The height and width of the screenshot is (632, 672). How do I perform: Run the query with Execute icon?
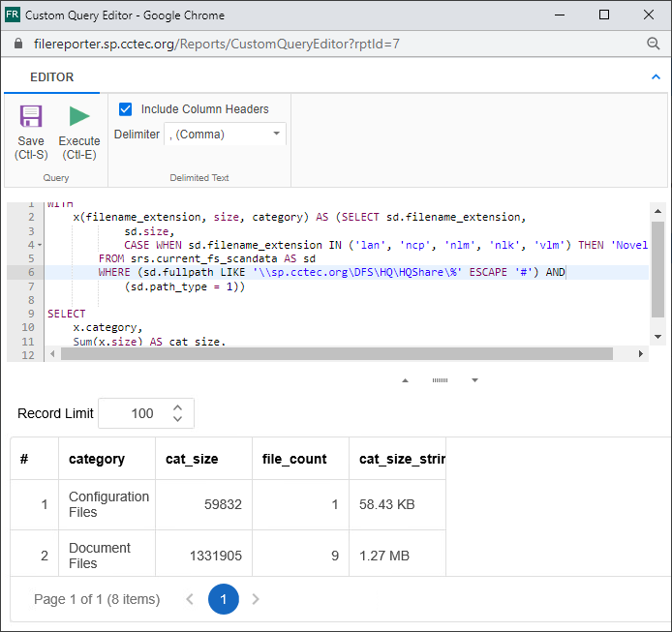click(x=79, y=117)
